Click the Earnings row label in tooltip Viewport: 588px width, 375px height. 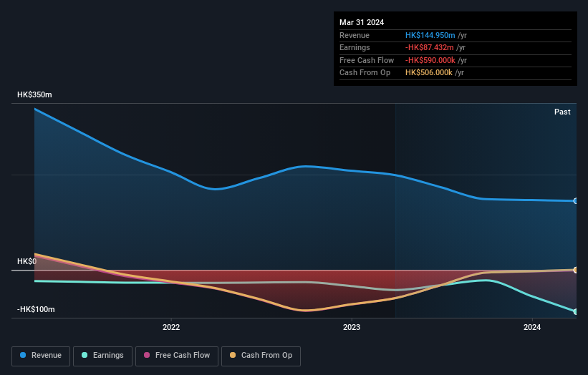(355, 47)
